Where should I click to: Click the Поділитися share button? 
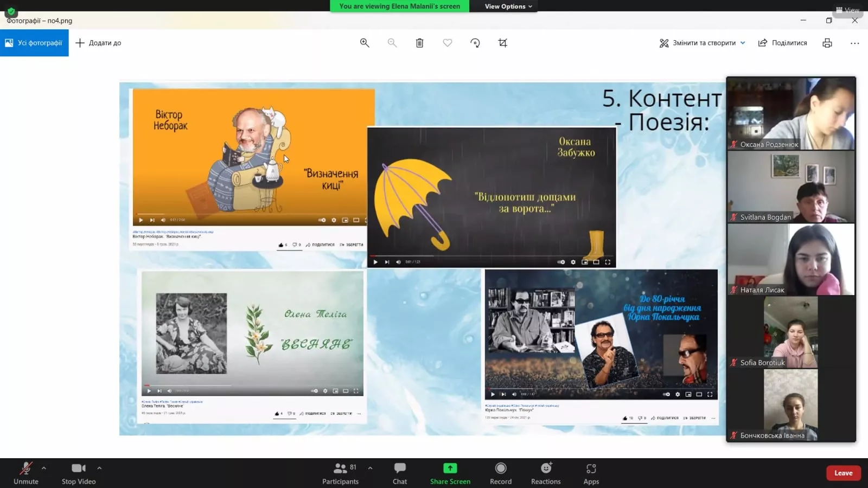coord(782,43)
